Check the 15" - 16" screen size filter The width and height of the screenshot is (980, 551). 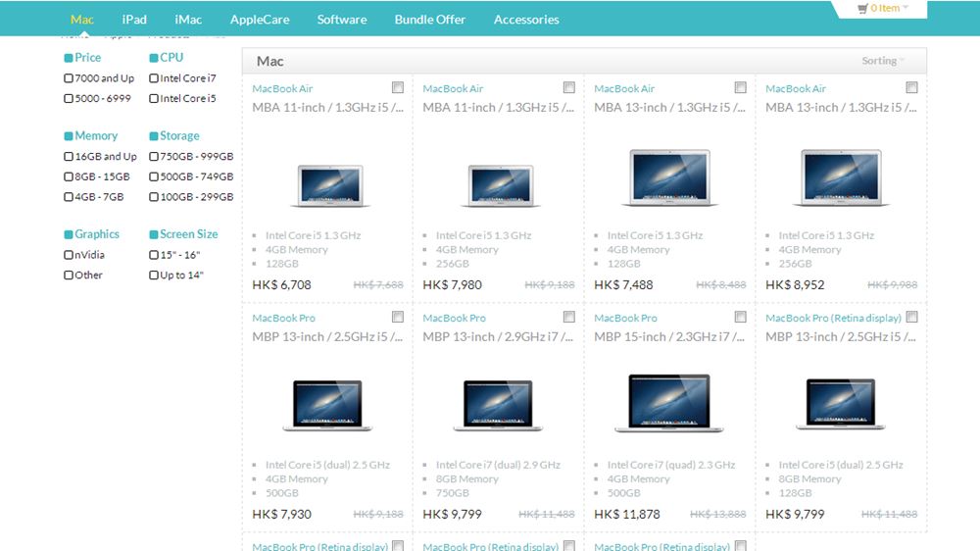click(154, 255)
